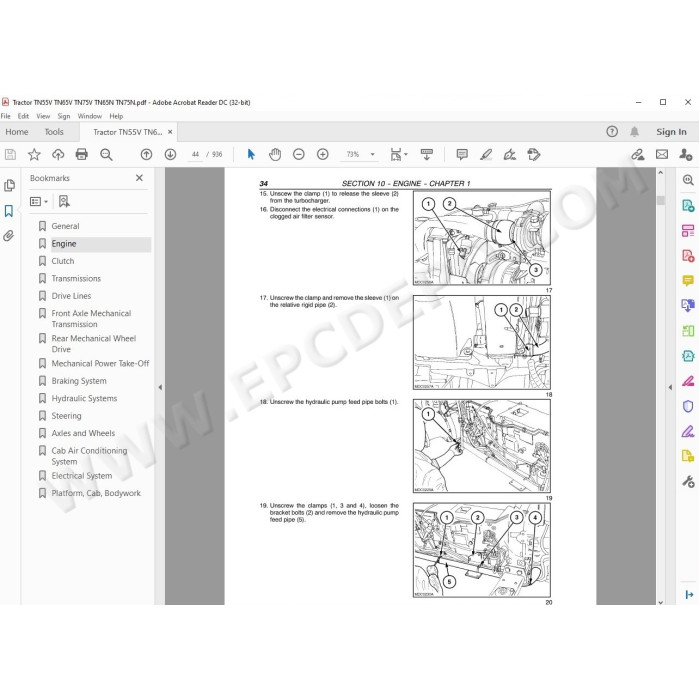Jump to the Braking System bookmark
Image resolution: width=700 pixels, height=700 pixels.
click(79, 381)
